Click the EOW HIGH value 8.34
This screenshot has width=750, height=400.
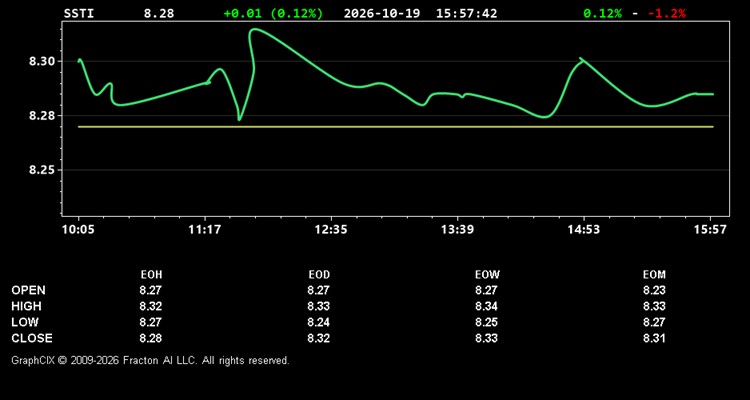pos(486,306)
